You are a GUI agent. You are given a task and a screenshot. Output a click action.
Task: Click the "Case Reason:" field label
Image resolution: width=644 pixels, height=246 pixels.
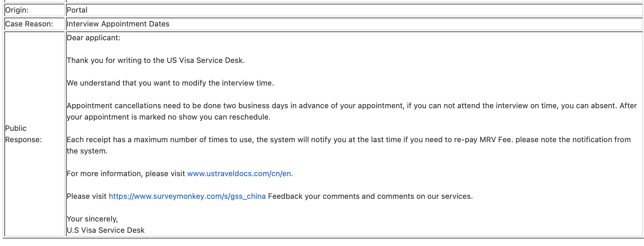[x=29, y=24]
